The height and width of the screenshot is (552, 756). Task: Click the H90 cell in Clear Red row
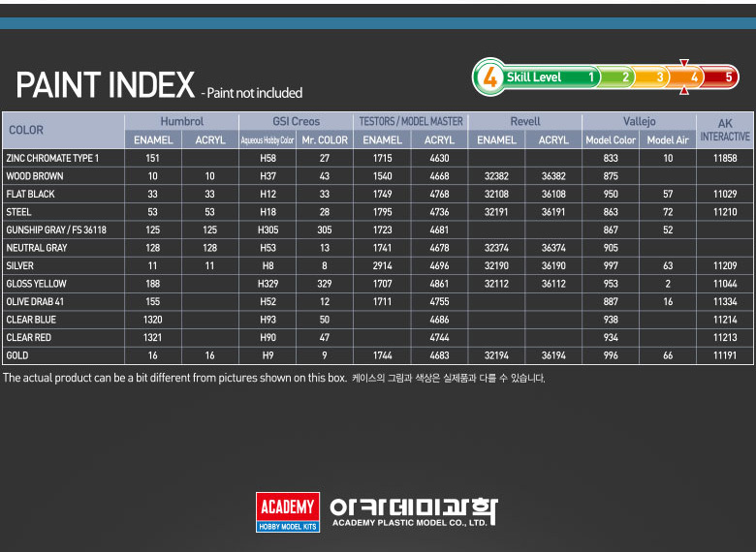point(268,338)
